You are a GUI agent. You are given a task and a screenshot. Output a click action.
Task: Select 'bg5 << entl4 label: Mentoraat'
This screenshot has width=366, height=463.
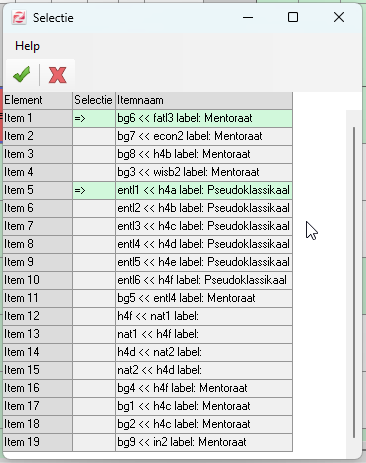[204, 298]
